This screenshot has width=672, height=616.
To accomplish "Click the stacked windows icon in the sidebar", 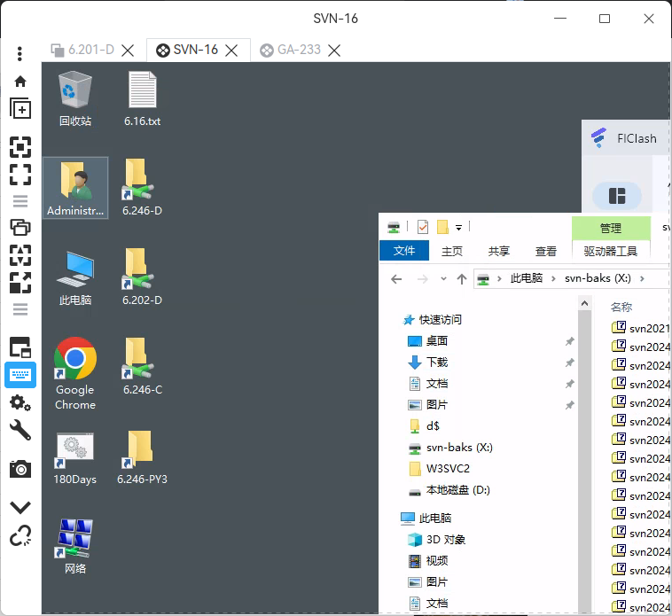I will point(20,227).
